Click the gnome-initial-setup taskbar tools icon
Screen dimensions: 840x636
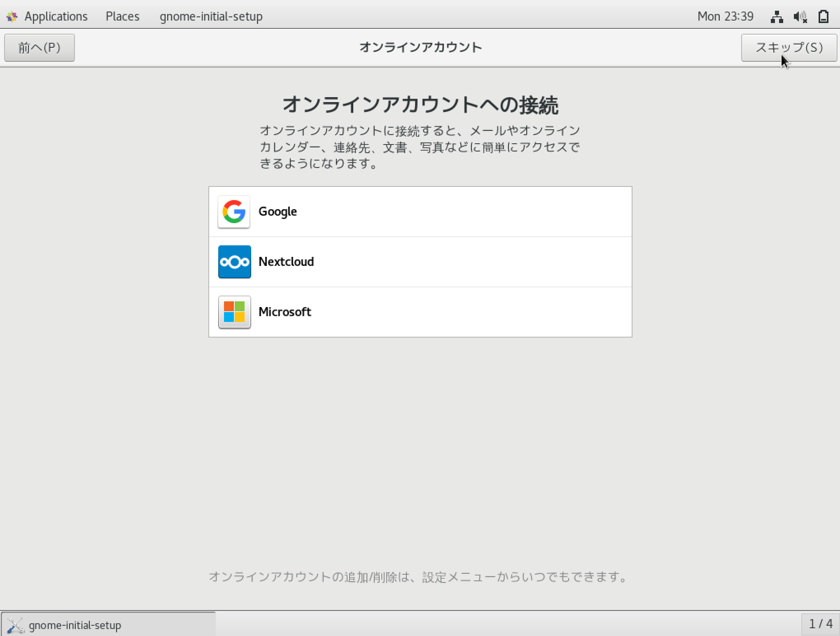[x=16, y=625]
